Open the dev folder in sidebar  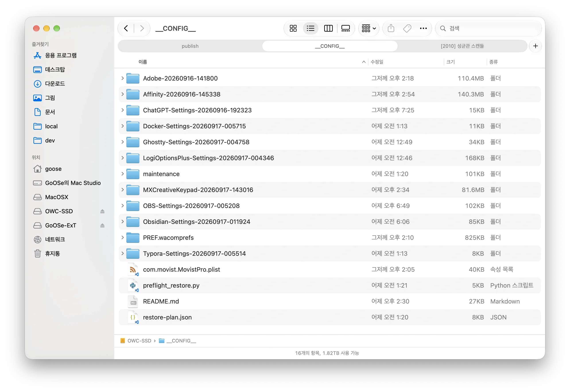coord(44,141)
